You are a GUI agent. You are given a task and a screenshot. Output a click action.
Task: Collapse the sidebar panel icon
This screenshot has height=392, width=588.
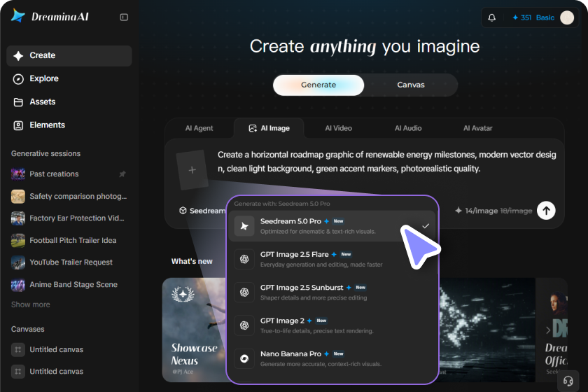[x=124, y=17]
